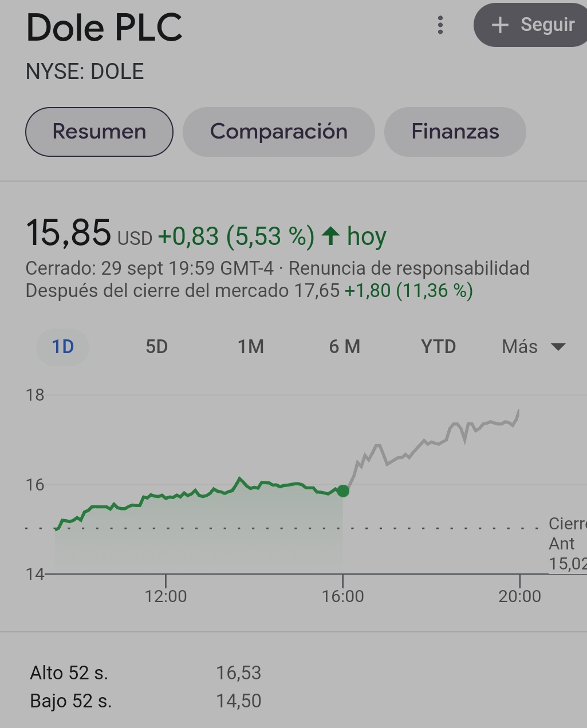The width and height of the screenshot is (587, 728).
Task: Expand the Más range dropdown
Action: 520,347
